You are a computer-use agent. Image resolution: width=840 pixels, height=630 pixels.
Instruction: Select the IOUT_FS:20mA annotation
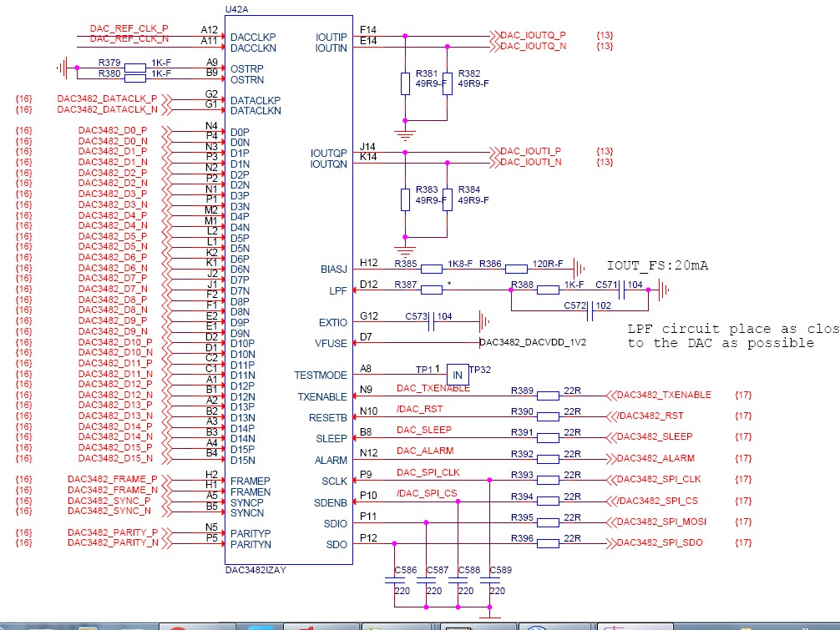pyautogui.click(x=657, y=265)
